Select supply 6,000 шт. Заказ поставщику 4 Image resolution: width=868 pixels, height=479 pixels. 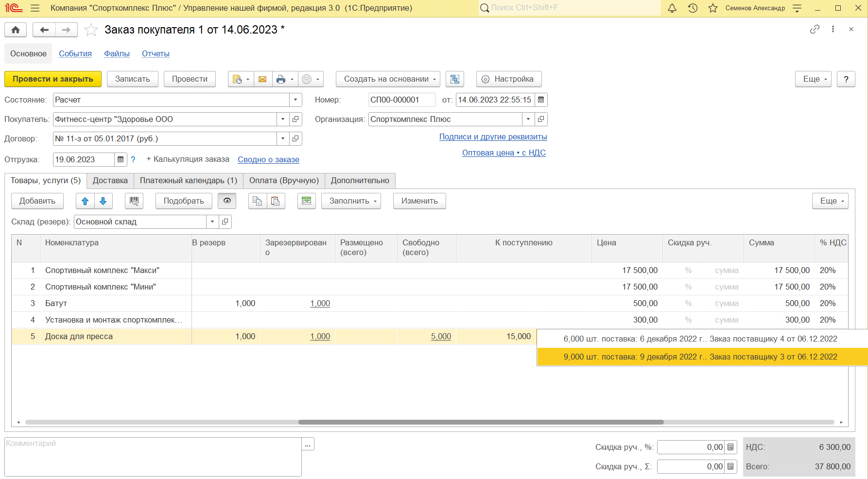coord(702,339)
